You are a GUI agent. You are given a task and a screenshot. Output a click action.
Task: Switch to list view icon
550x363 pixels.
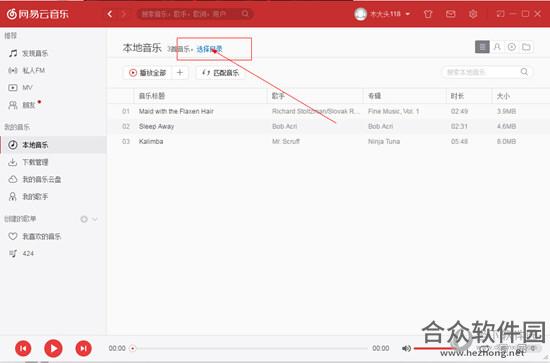pyautogui.click(x=482, y=47)
